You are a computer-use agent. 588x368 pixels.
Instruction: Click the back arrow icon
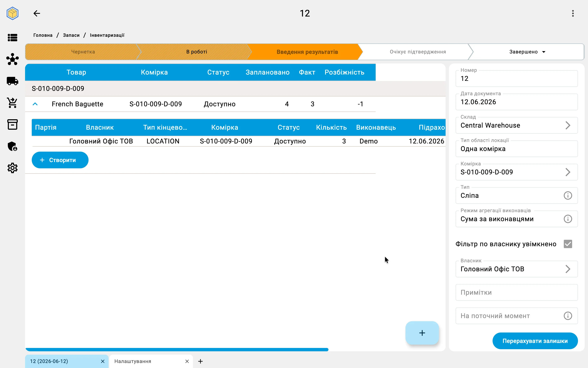click(x=37, y=13)
